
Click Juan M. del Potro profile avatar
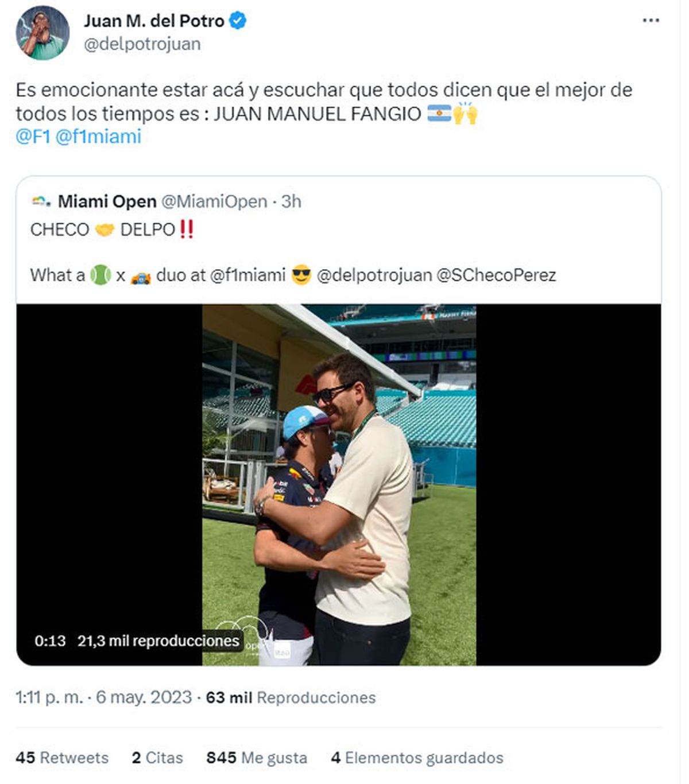tap(42, 33)
